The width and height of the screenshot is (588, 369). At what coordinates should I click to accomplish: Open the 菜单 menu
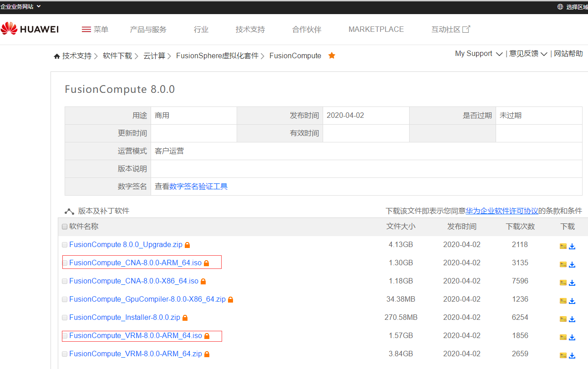(95, 29)
